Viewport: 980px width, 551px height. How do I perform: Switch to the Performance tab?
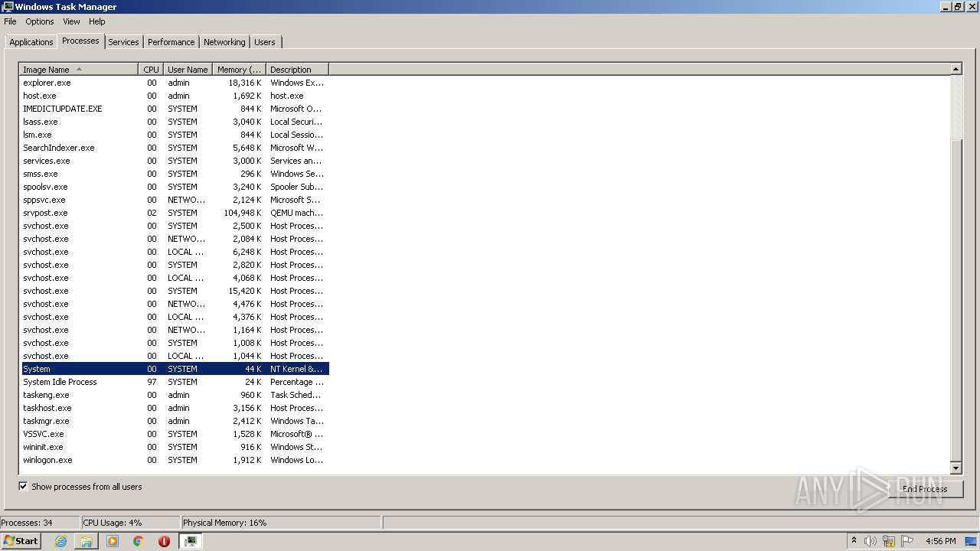click(x=171, y=42)
